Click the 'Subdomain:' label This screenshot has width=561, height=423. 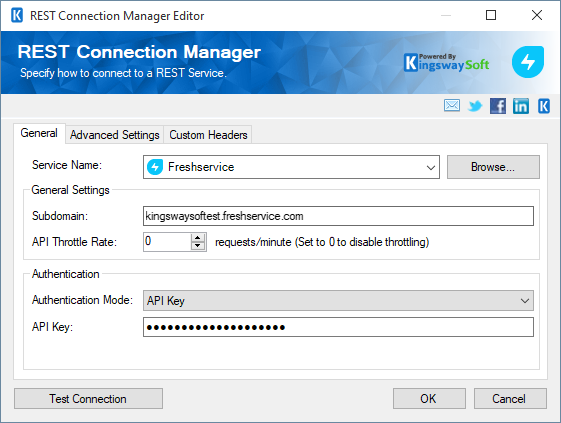tap(60, 216)
